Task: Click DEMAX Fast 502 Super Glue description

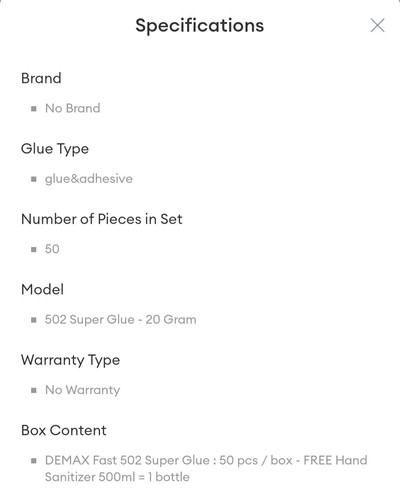Action: [206, 469]
